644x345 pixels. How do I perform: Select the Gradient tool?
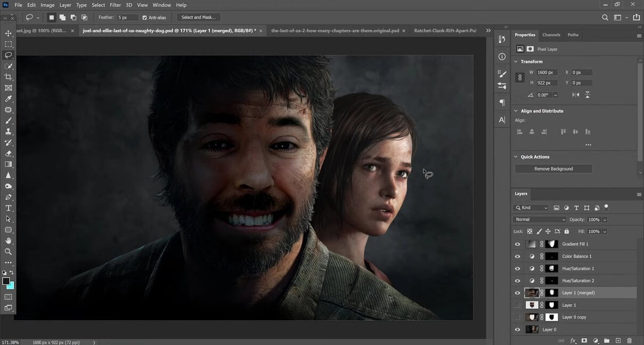point(8,164)
